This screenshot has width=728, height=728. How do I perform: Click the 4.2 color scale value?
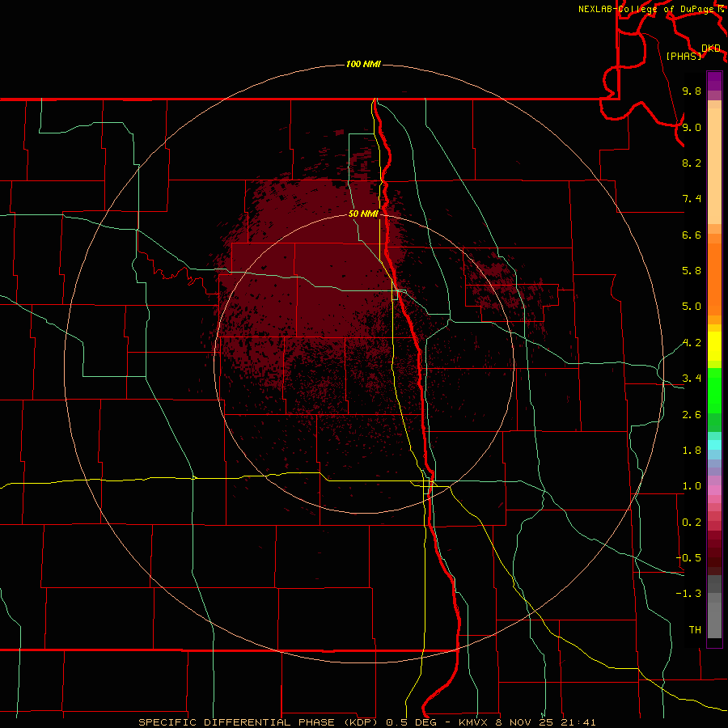tap(692, 343)
